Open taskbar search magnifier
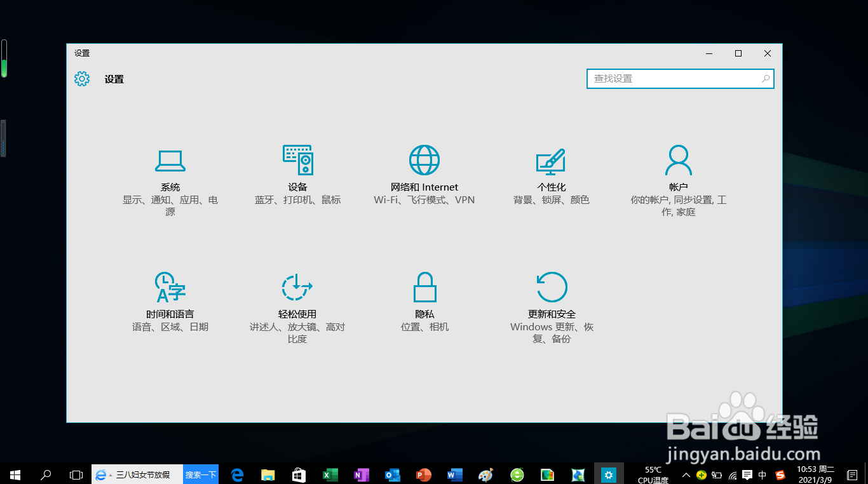Viewport: 868px width, 484px height. point(46,474)
